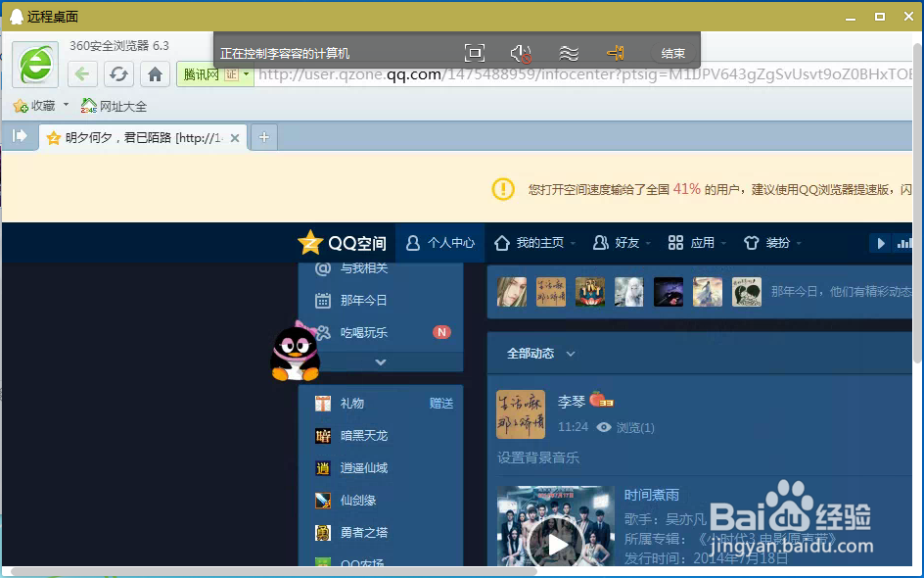Open the 全部动态 feed filter dropdown
924x578 pixels.
point(541,354)
